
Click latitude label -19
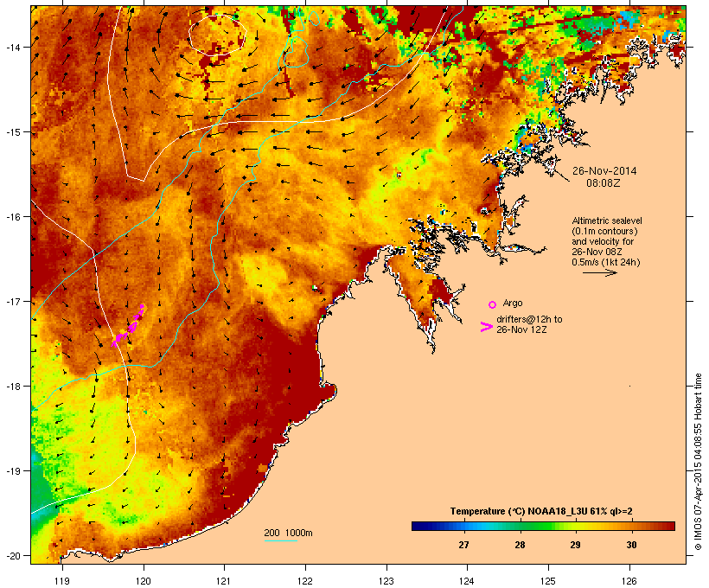click(x=12, y=471)
